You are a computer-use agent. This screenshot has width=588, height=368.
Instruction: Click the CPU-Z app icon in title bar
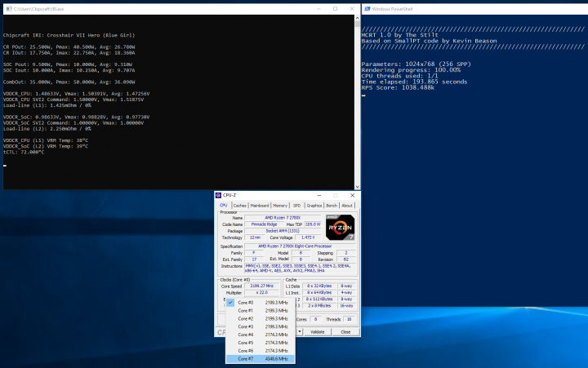[x=218, y=195]
